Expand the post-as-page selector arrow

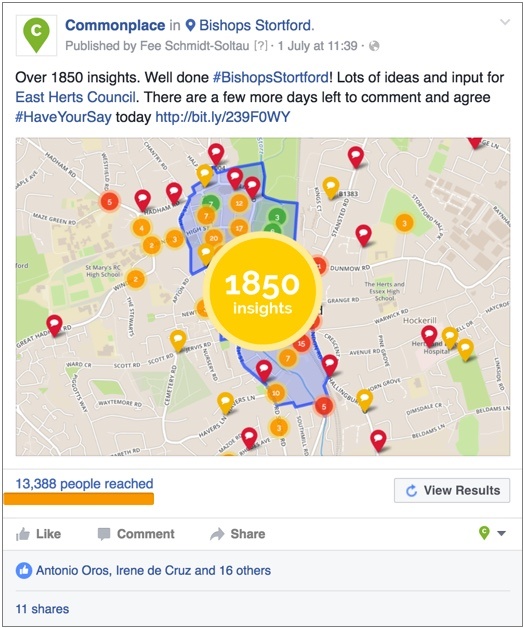click(x=501, y=533)
